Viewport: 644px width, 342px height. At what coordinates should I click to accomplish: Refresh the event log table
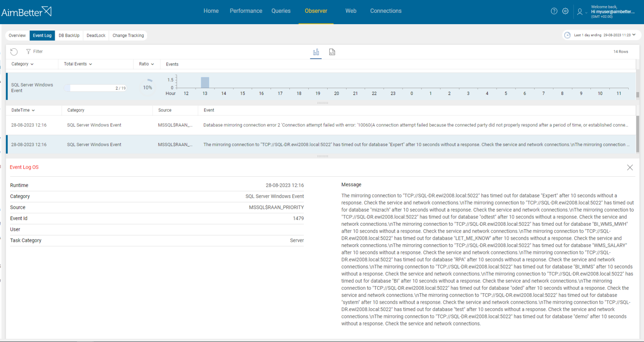pos(14,52)
